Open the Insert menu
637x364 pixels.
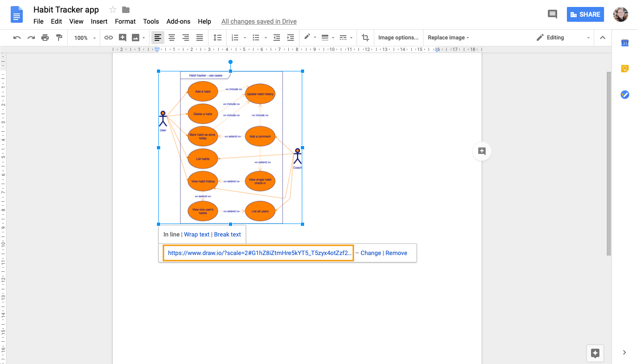(99, 21)
